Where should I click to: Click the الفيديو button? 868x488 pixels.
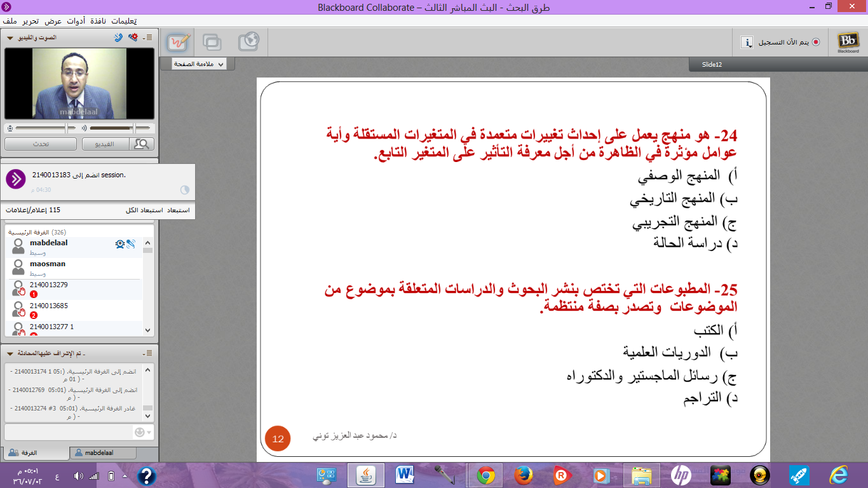click(x=105, y=144)
